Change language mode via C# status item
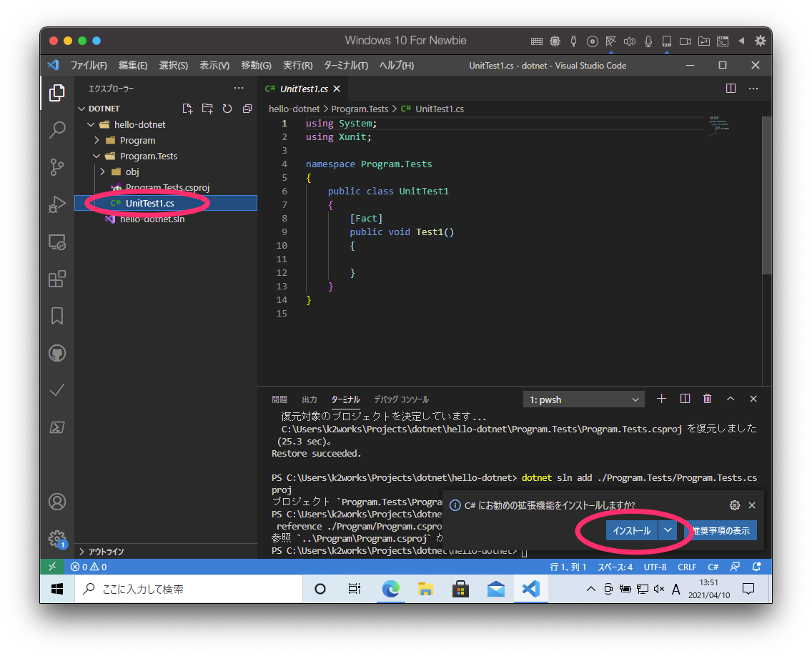This screenshot has height=656, width=812. (713, 567)
